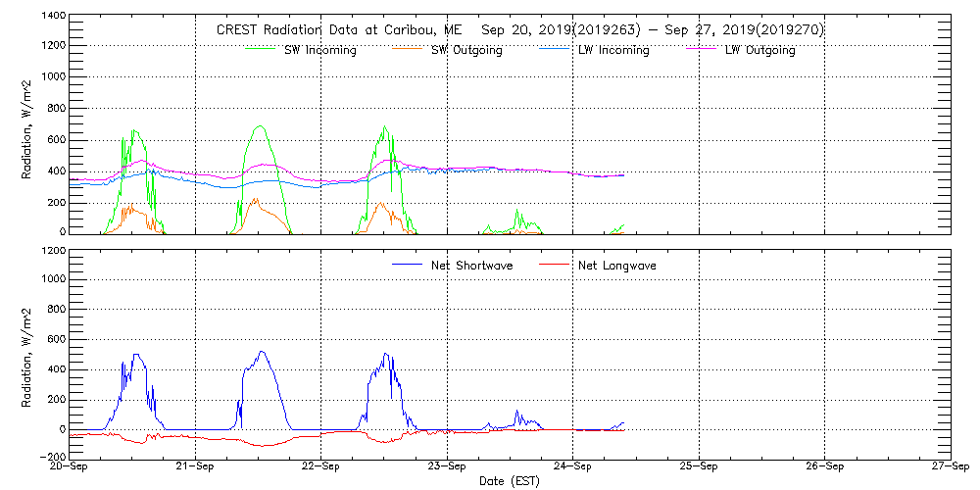This screenshot has width=980, height=490.
Task: Select the 21-Sep date tick label
Action: (196, 467)
